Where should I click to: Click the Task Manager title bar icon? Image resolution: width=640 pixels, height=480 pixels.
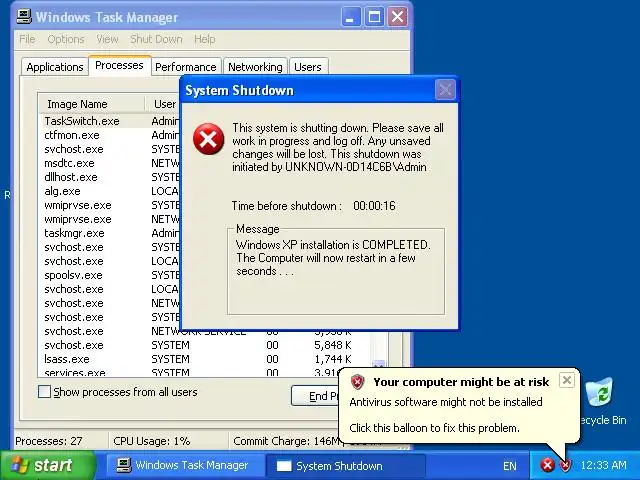pos(24,17)
